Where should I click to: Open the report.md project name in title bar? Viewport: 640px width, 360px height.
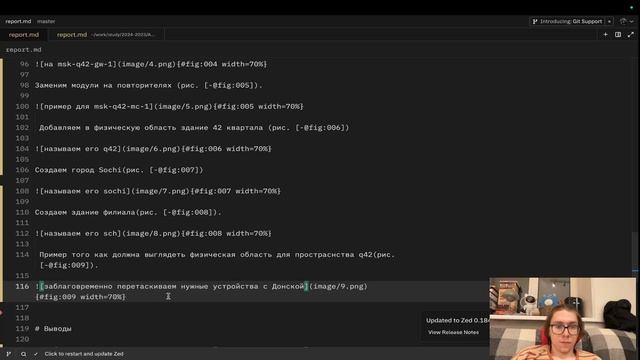[x=18, y=21]
